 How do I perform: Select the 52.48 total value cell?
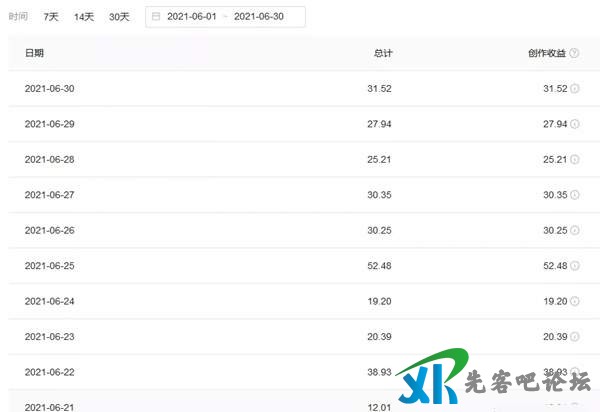pyautogui.click(x=380, y=265)
